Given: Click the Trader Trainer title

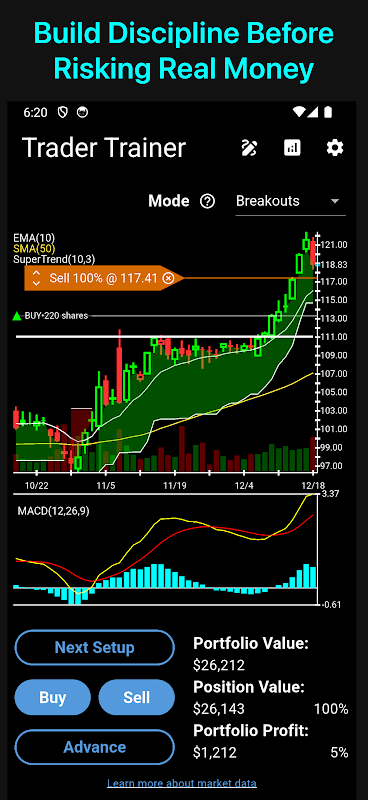Looking at the screenshot, I should [x=104, y=148].
